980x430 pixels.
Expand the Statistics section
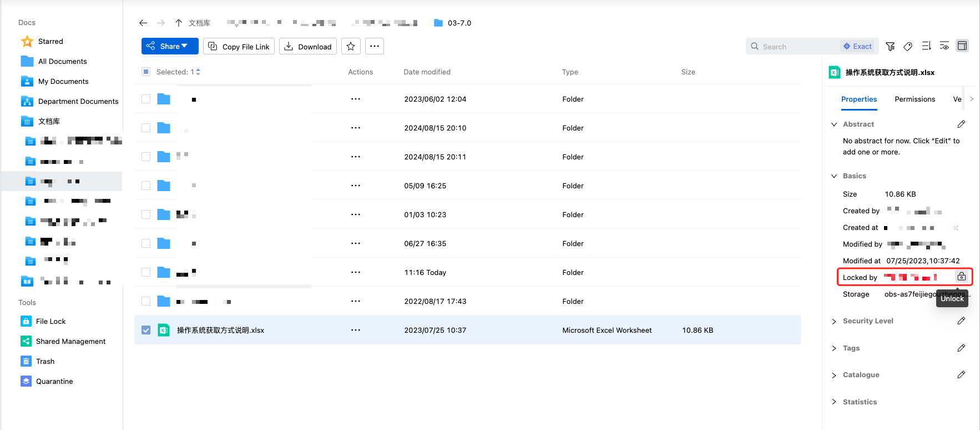click(x=859, y=402)
